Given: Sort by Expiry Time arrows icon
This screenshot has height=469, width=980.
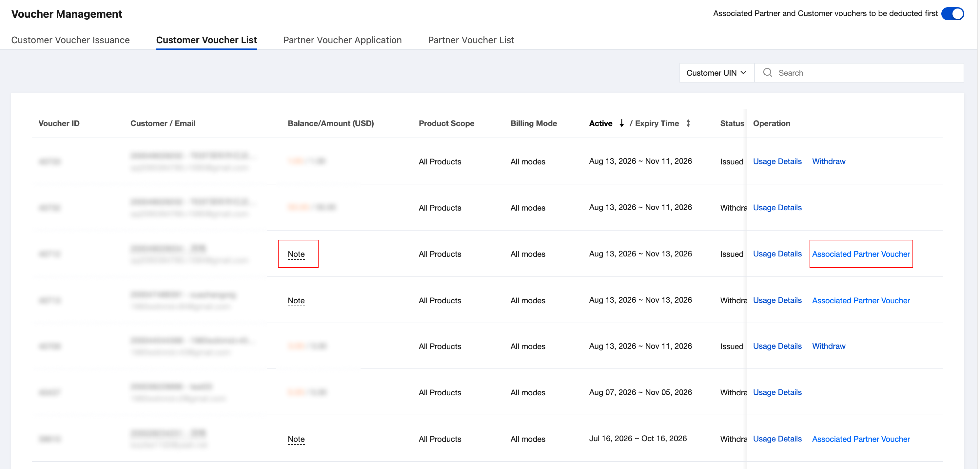Looking at the screenshot, I should click(x=688, y=123).
